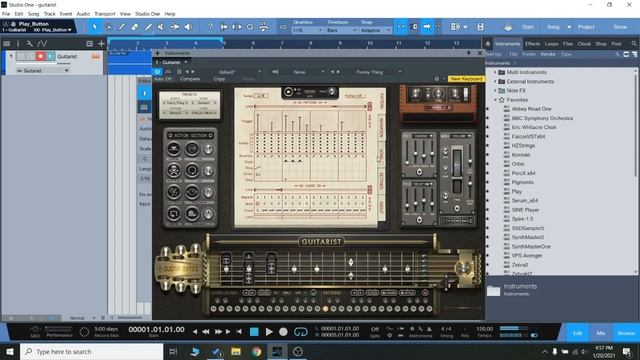The image size is (640, 360).
Task: Click play button in transport
Action: click(269, 332)
